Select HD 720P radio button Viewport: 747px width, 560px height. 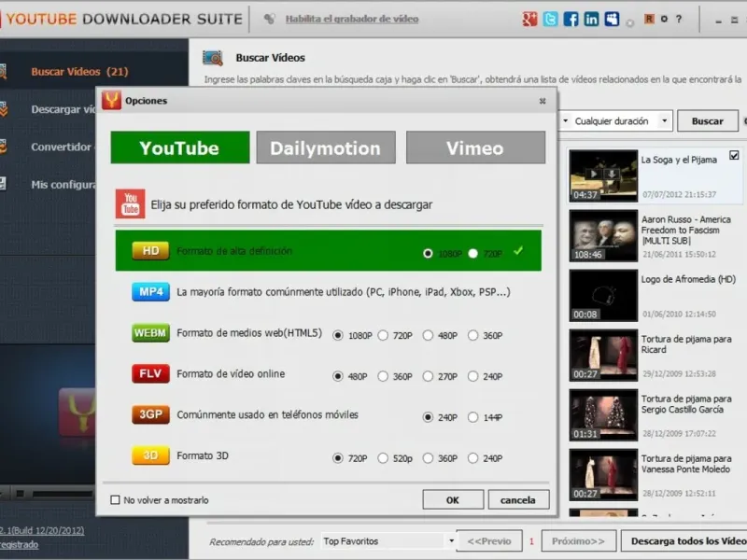[472, 253]
